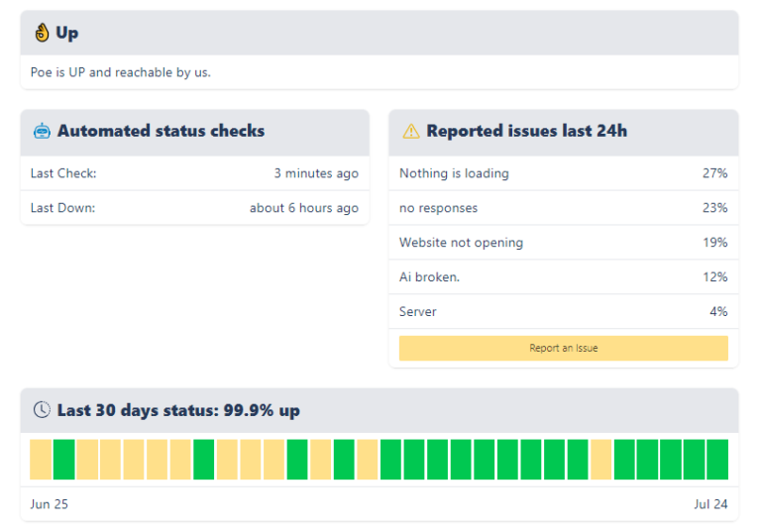Click the robot icon for automated checks
Viewport: 761px width, 532px height.
[42, 131]
